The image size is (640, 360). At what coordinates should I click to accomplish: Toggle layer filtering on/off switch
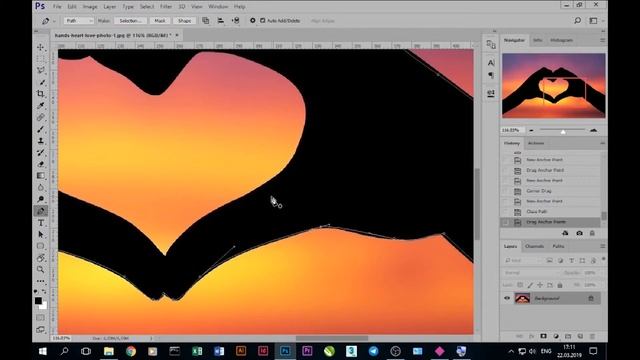click(x=603, y=259)
